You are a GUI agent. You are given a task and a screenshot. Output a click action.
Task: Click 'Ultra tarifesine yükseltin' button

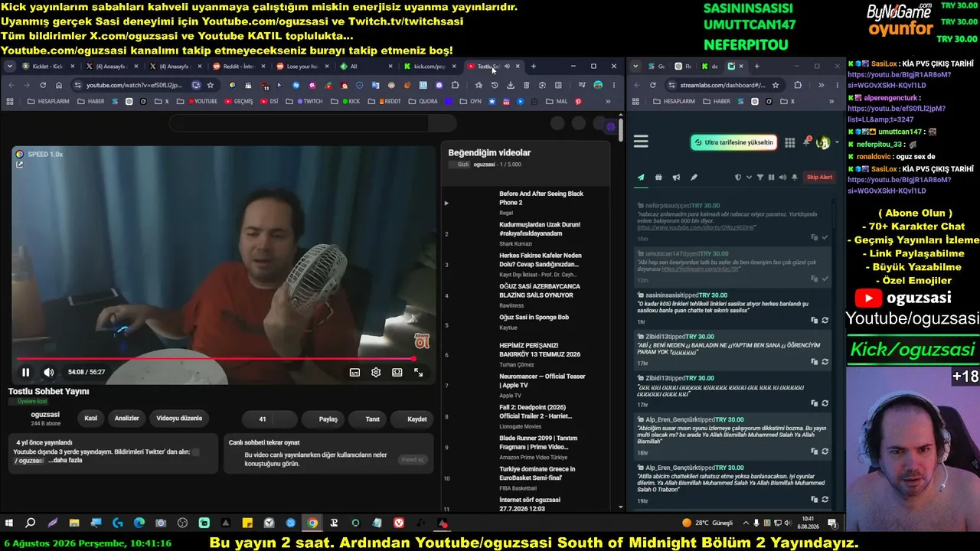733,142
